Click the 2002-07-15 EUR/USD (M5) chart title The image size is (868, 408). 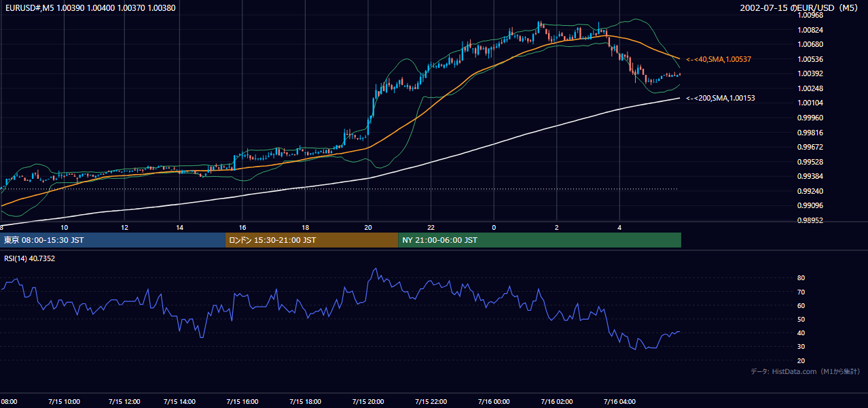click(800, 7)
